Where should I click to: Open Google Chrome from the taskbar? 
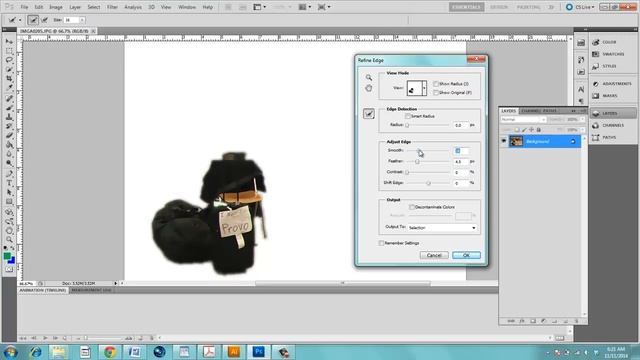point(109,352)
